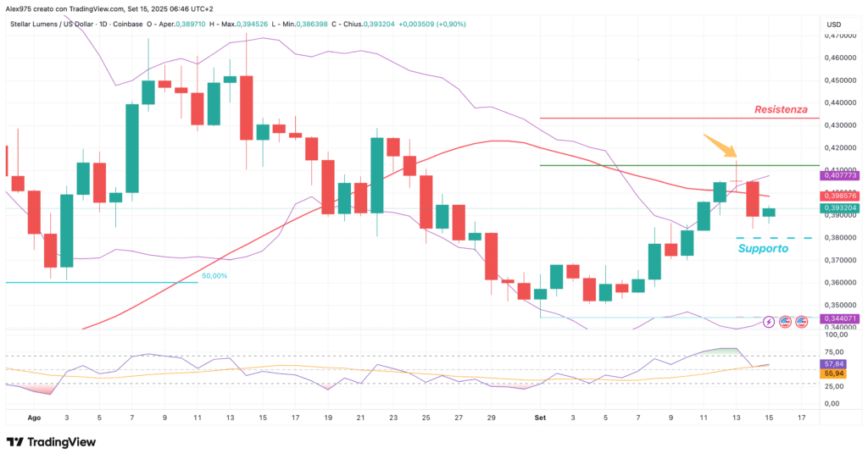Click the Supporto text label

tap(763, 248)
